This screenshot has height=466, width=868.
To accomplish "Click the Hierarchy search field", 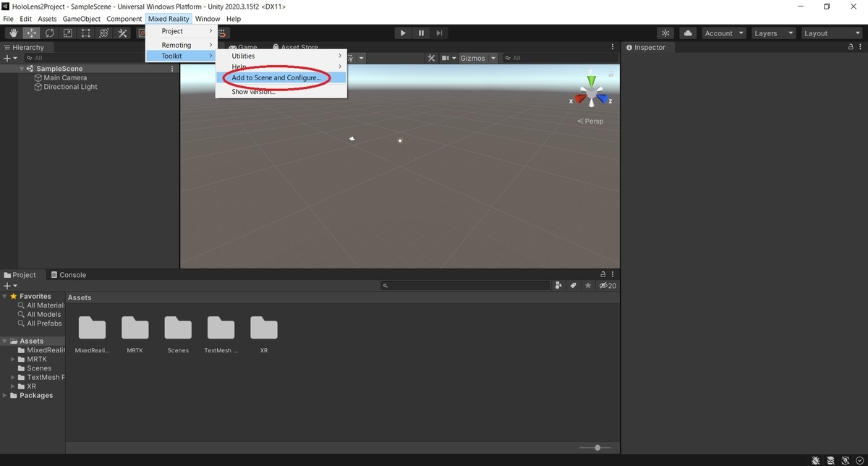I will [x=85, y=58].
